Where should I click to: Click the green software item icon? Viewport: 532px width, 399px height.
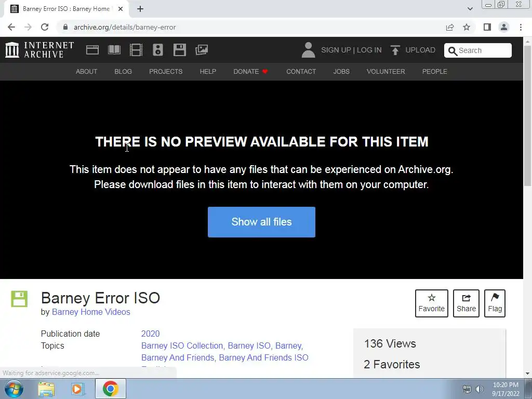(19, 299)
